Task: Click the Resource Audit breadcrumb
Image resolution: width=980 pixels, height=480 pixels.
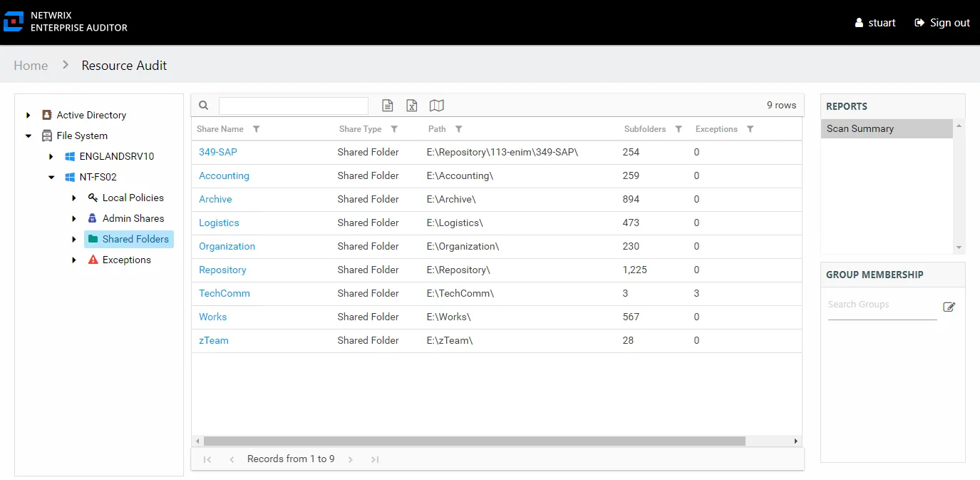Action: tap(124, 66)
